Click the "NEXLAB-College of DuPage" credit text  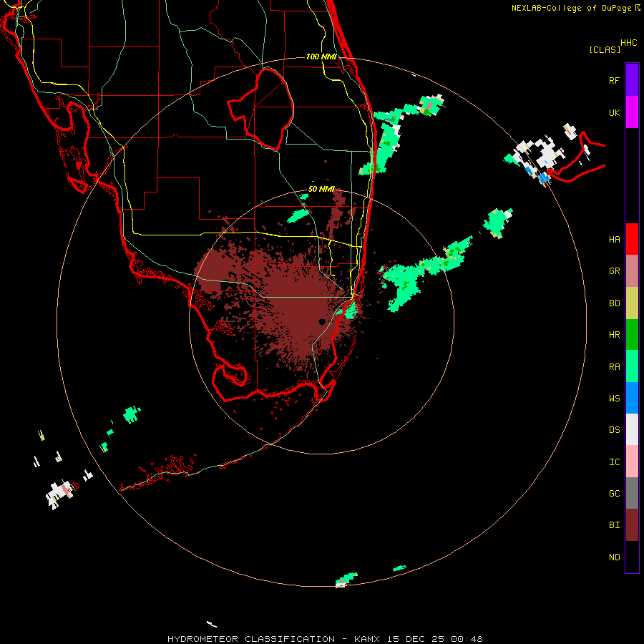[x=571, y=8]
